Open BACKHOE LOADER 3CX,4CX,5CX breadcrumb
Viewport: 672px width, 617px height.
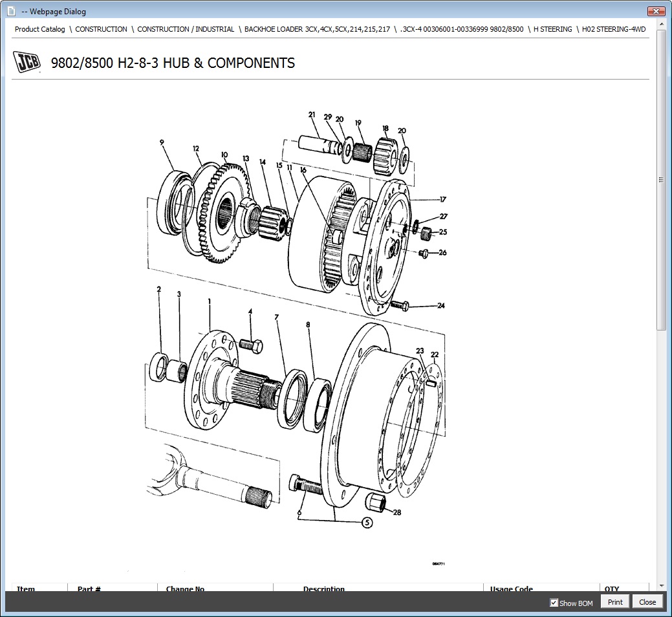pyautogui.click(x=317, y=29)
